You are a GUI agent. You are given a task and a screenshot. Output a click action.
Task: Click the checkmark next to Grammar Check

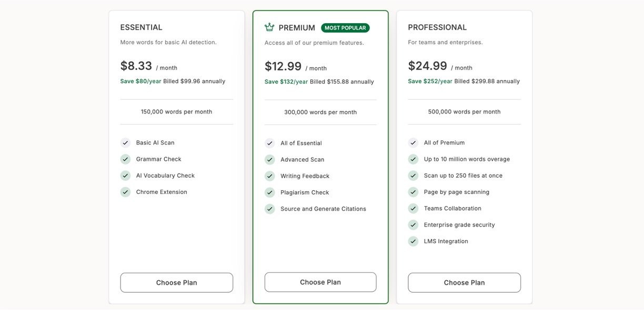[125, 159]
